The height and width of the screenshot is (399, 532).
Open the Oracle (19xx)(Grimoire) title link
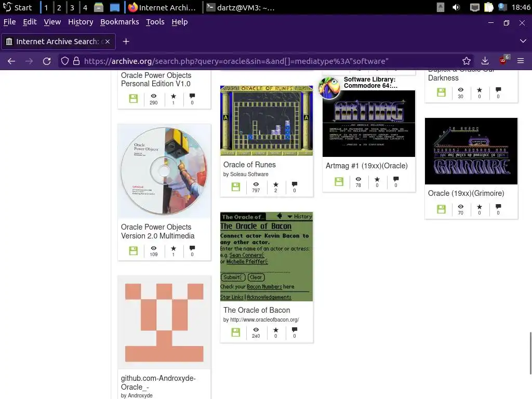(x=466, y=193)
